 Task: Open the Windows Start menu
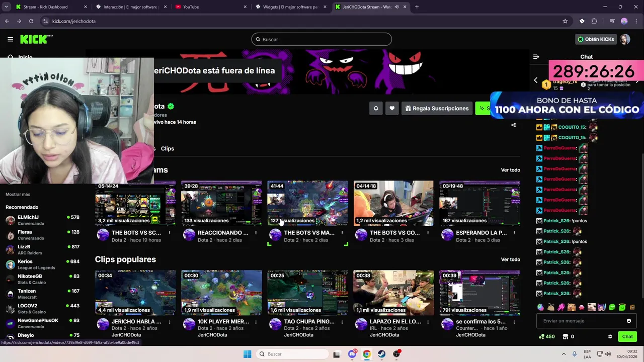(247, 354)
